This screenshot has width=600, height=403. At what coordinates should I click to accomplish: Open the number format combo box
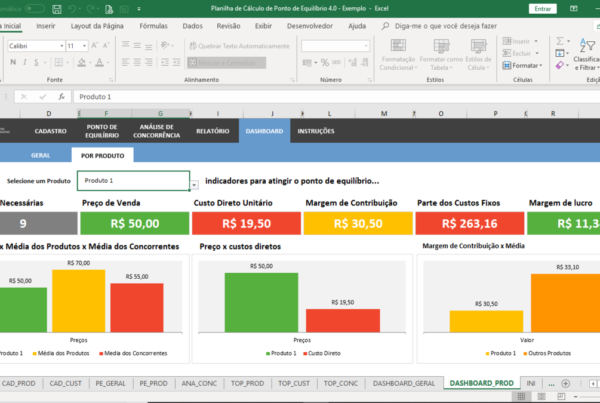(336, 46)
